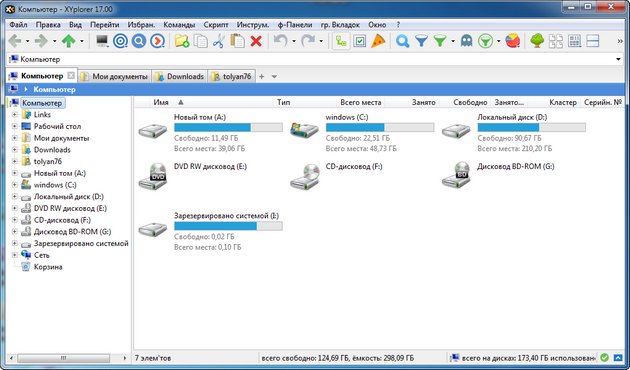
Task: Click the blue ghost toolbar icon
Action: (467, 41)
